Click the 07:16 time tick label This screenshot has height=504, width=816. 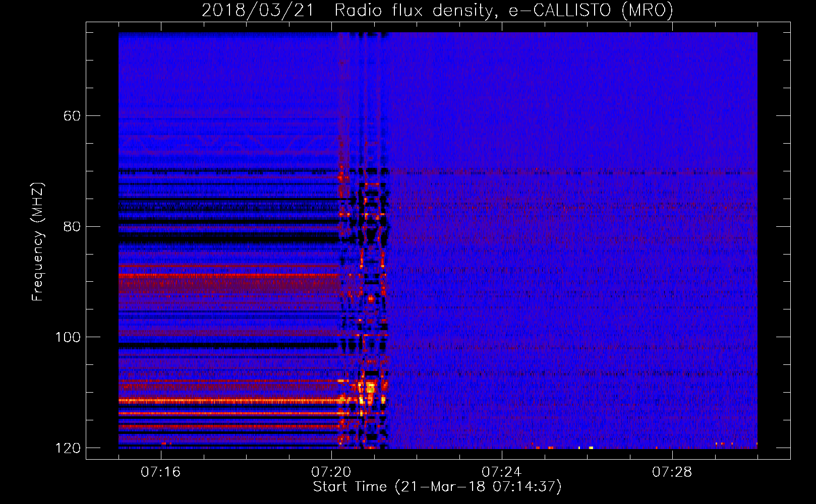tap(160, 472)
